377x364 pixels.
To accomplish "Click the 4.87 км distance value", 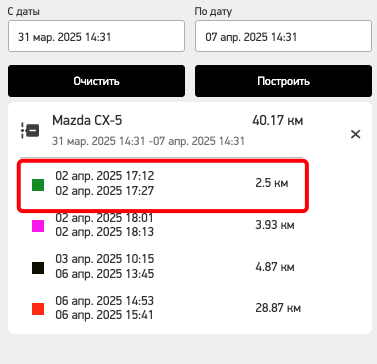I will 275,267.
